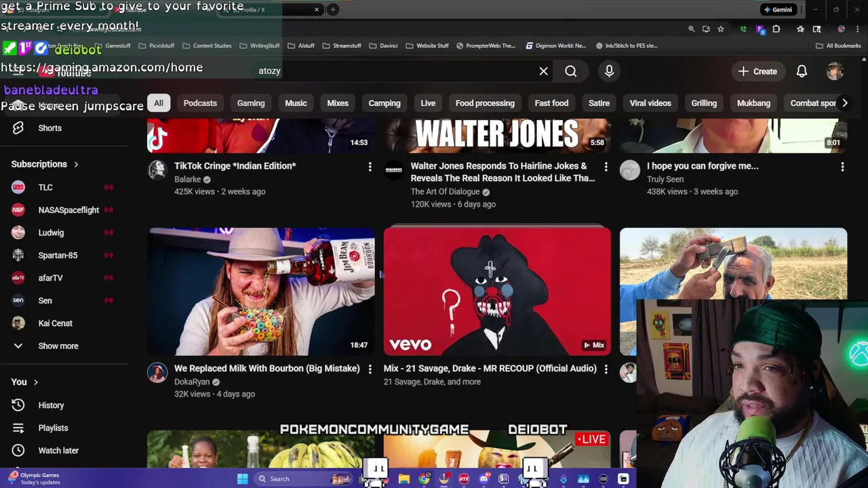
Task: Open Discord from the taskbar
Action: 484,479
